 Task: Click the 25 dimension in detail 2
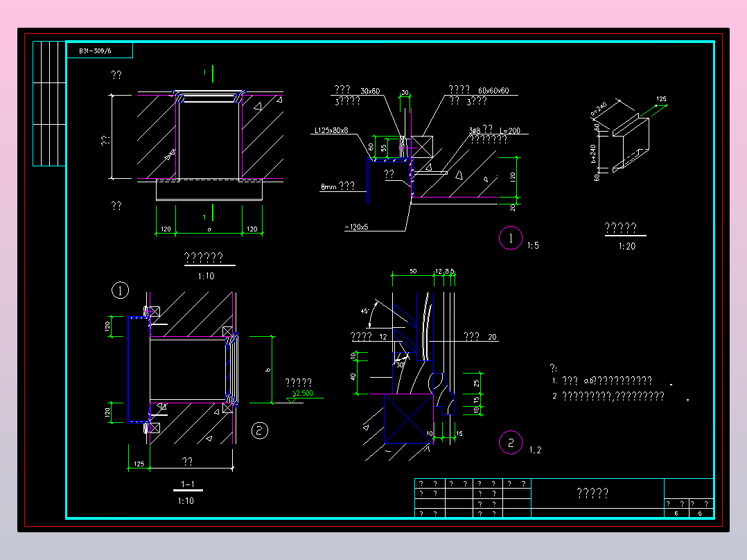tap(476, 383)
